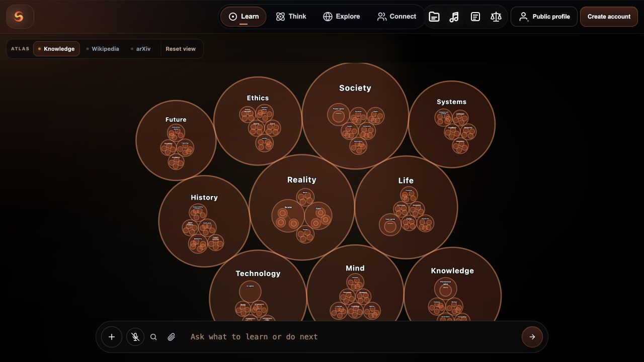Screen dimensions: 644x362
Task: Click the Society heading text
Action: [355, 88]
